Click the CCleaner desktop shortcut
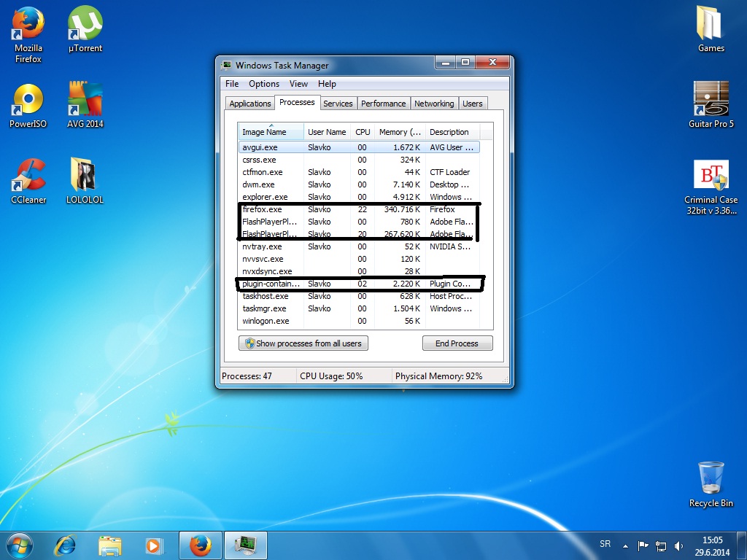Viewport: 747px width, 560px height. [x=28, y=177]
